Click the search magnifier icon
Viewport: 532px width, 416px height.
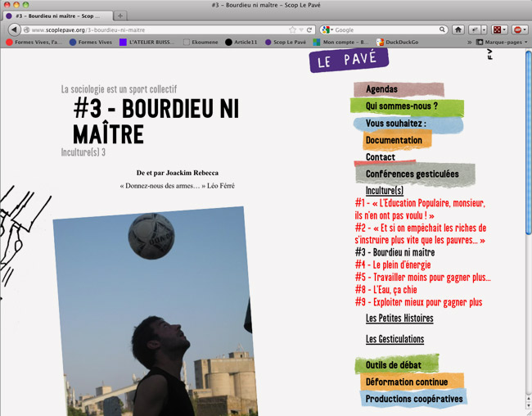click(x=442, y=29)
